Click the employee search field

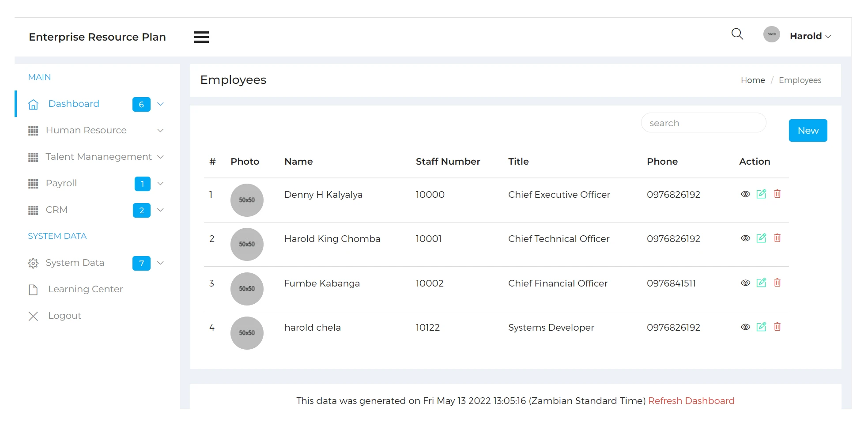click(703, 123)
